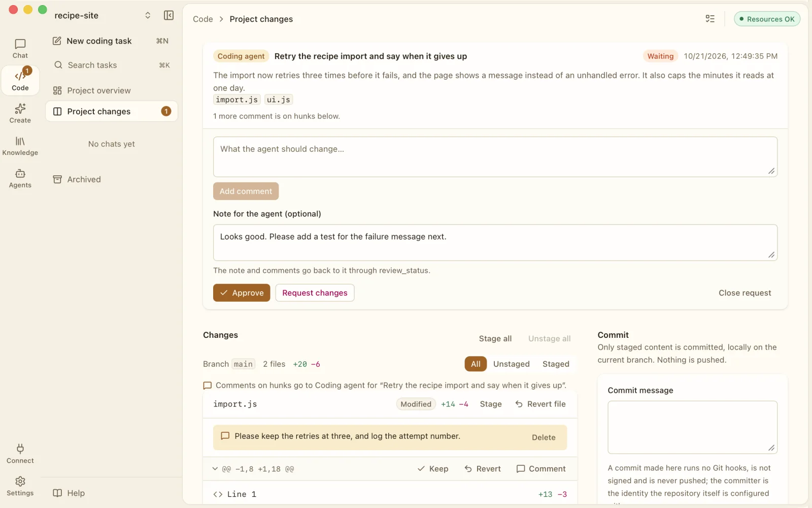Switch to the Staged filter tab
This screenshot has width=812, height=508.
556,364
